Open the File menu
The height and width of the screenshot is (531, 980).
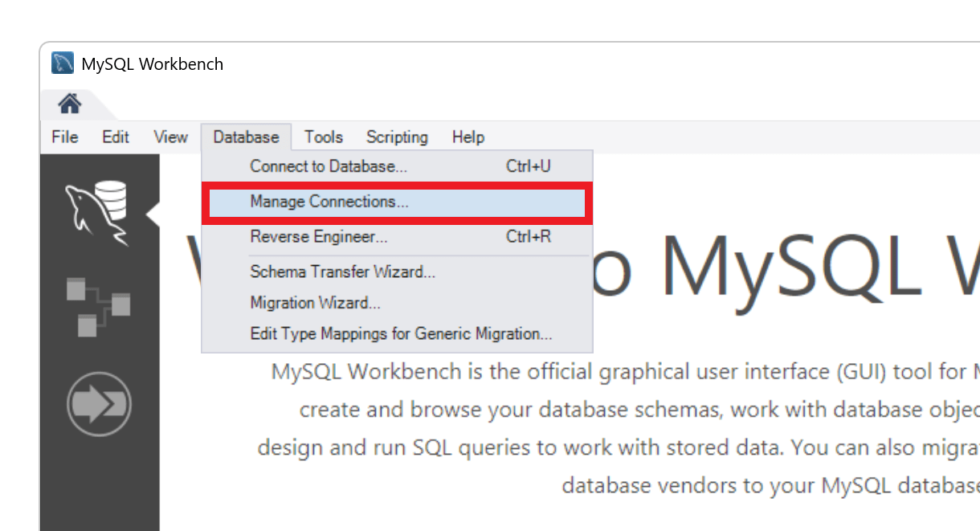tap(64, 137)
